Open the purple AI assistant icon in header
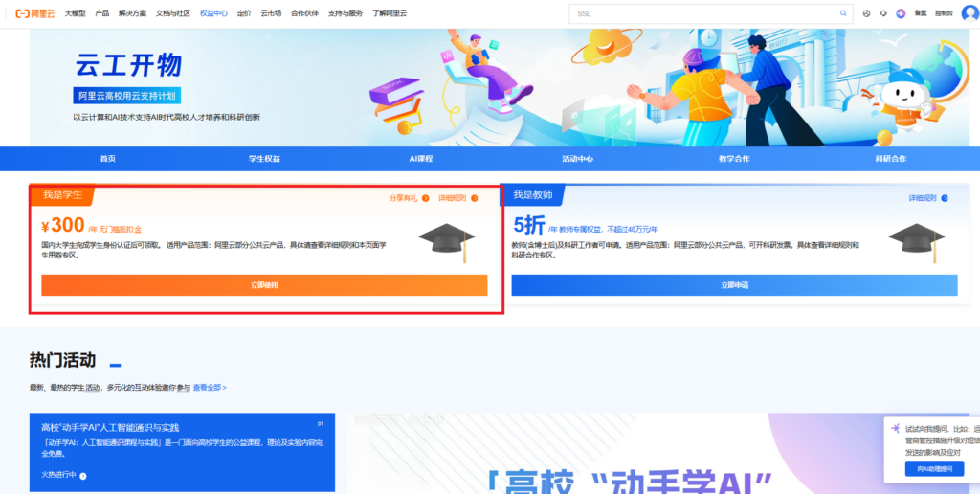The width and height of the screenshot is (980, 494). 901,13
